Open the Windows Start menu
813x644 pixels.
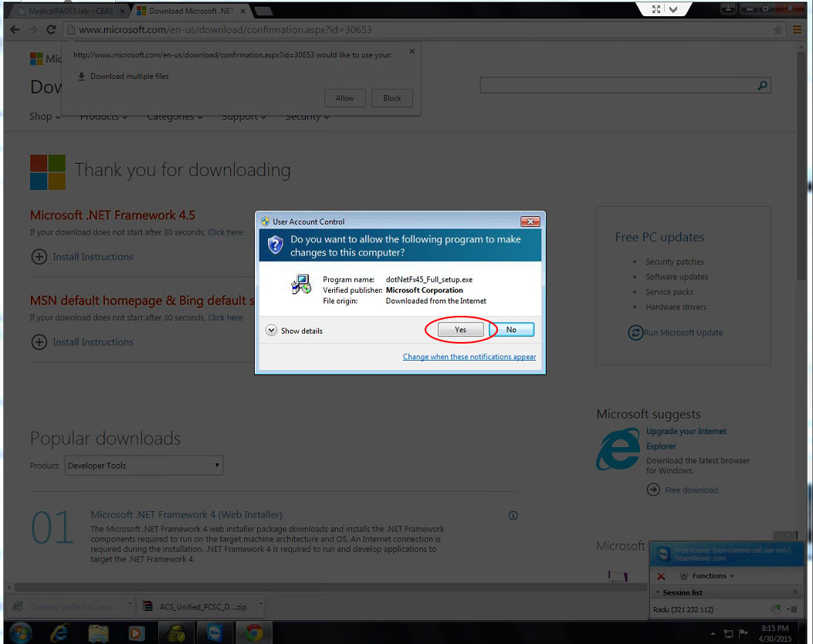[x=20, y=633]
